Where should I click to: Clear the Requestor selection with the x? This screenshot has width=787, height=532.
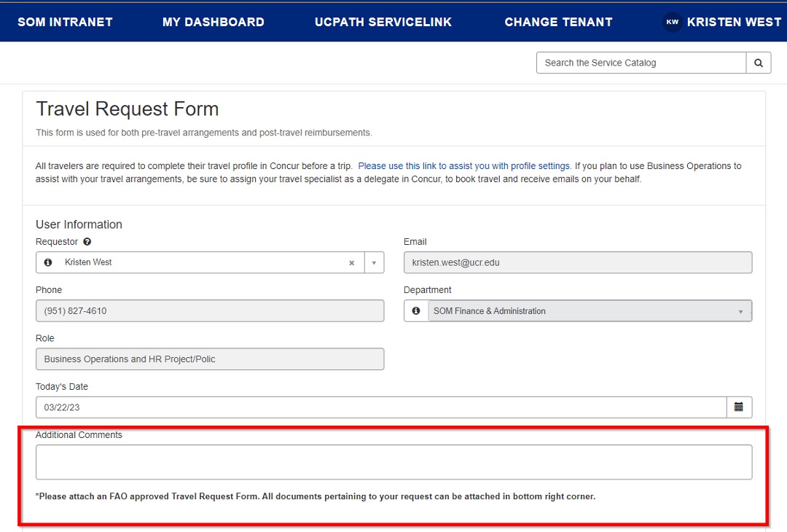point(351,263)
